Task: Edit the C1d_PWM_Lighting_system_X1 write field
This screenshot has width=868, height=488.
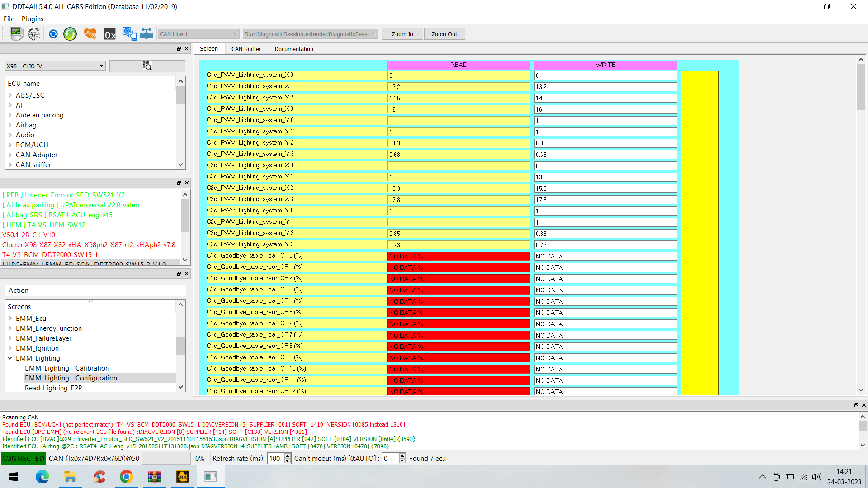Action: [605, 87]
